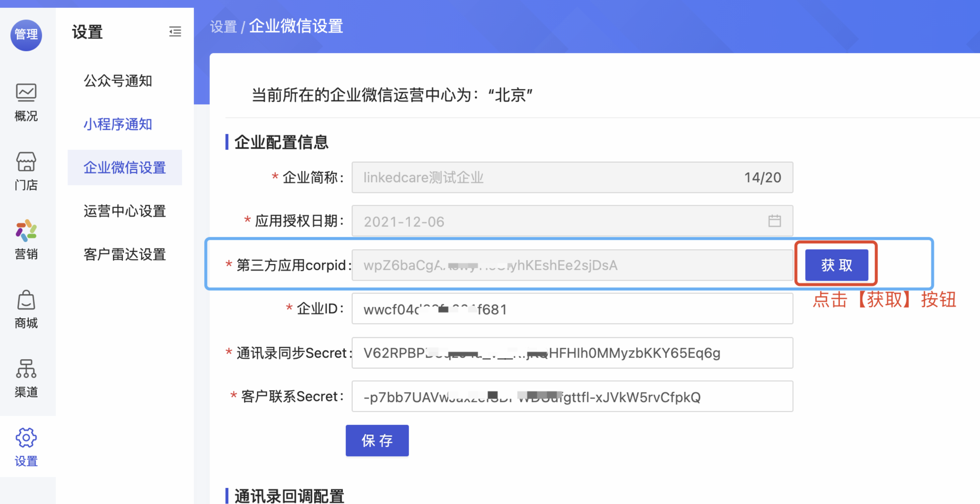Click the 企业简称 input field
The height and width of the screenshot is (504, 980).
click(572, 177)
